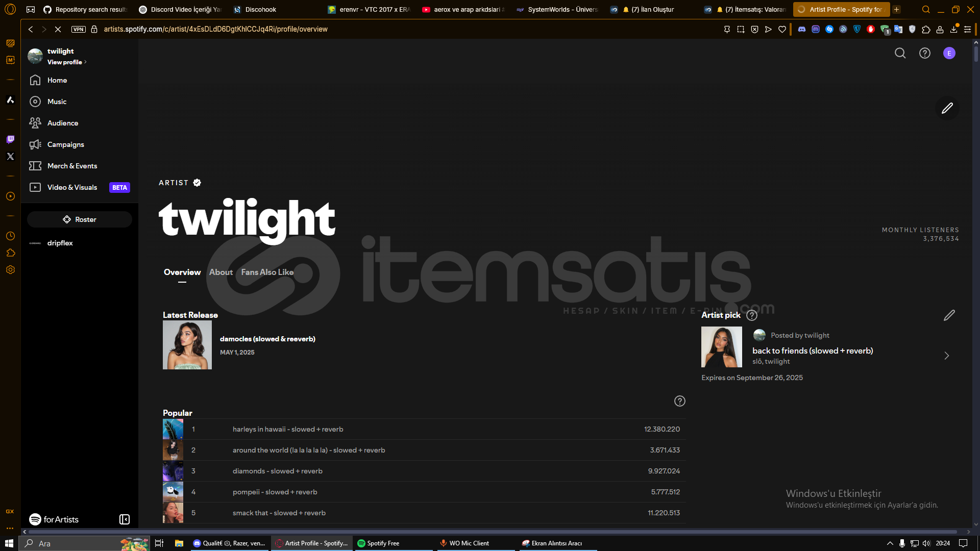Open Spotify Free taskbar item
The height and width of the screenshot is (551, 980).
coord(393,543)
